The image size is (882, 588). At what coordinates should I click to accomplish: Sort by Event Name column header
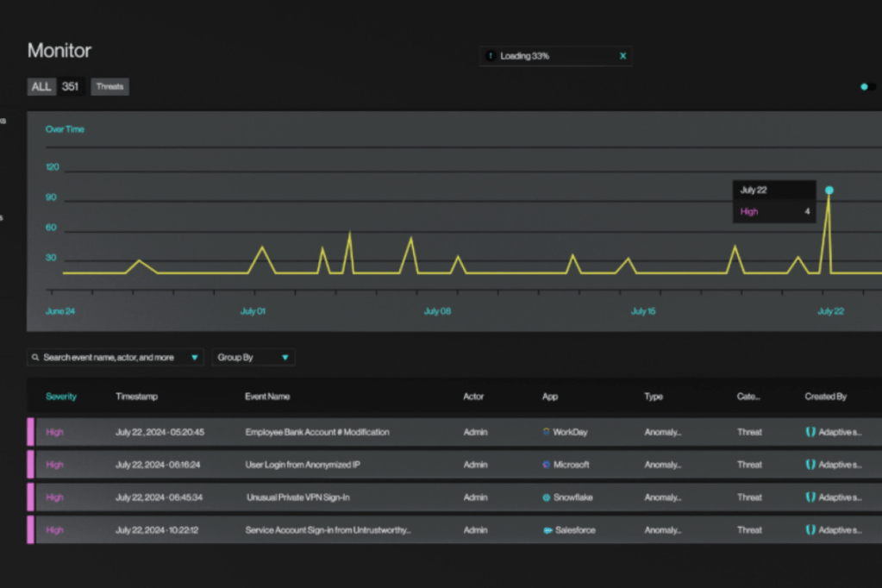pyautogui.click(x=267, y=397)
